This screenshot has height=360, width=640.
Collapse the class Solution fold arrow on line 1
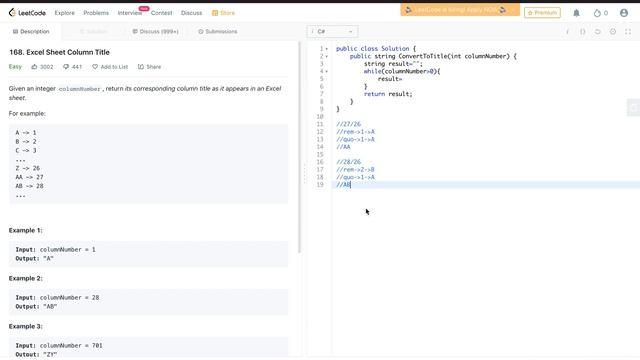point(327,49)
